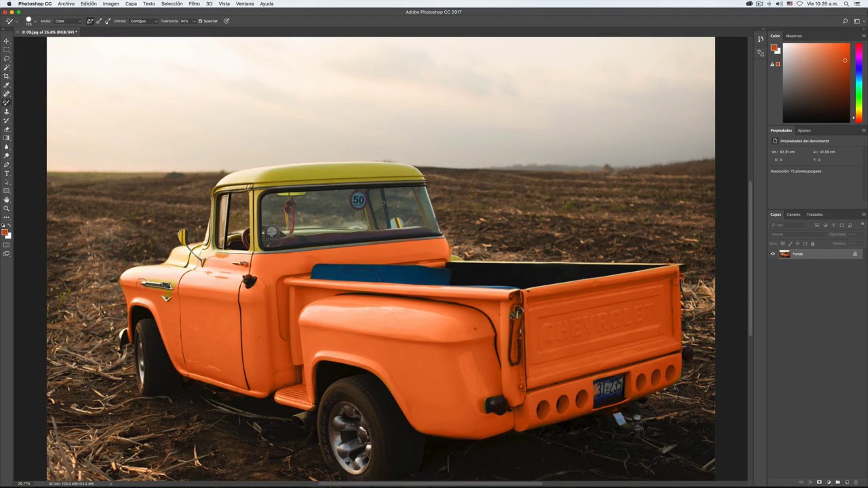Screen dimensions: 868x488
Task: Select the Magic Wand tool
Action: [x=7, y=67]
